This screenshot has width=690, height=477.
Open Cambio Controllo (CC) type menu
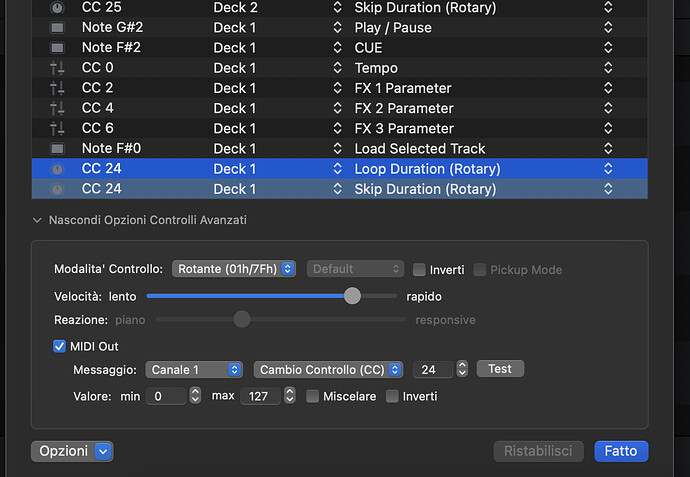coord(328,370)
